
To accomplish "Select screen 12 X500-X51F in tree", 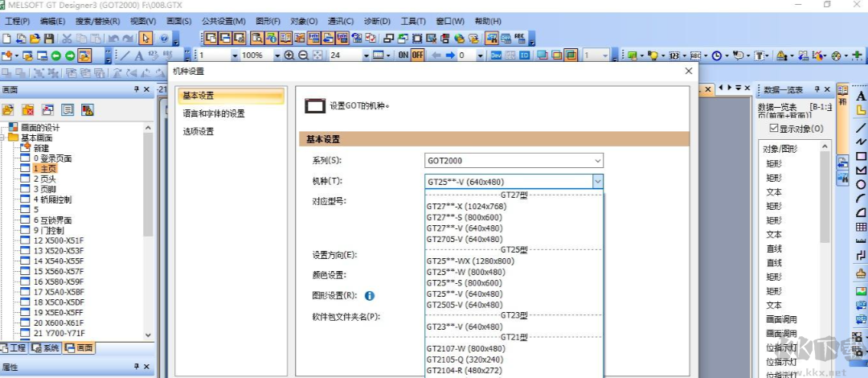I will tap(58, 240).
